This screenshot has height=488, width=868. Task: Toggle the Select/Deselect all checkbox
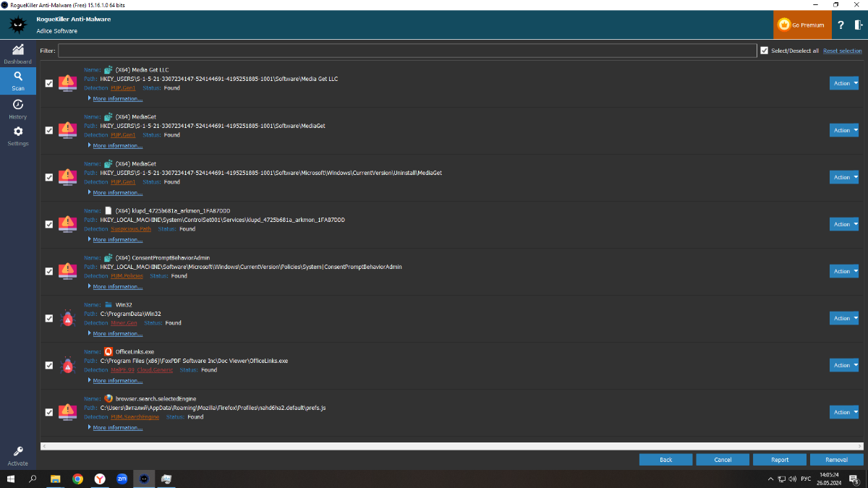pyautogui.click(x=764, y=51)
